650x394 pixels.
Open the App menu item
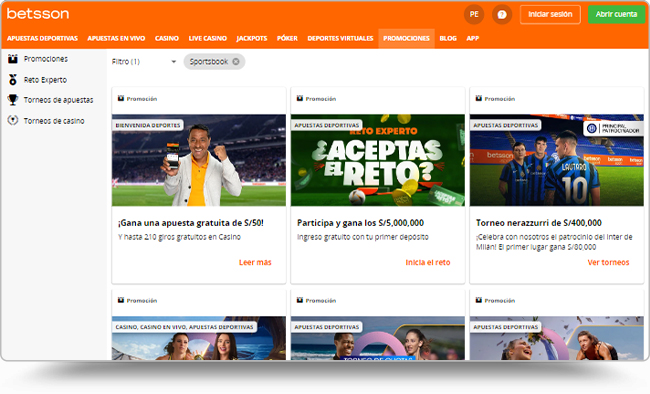coord(473,38)
